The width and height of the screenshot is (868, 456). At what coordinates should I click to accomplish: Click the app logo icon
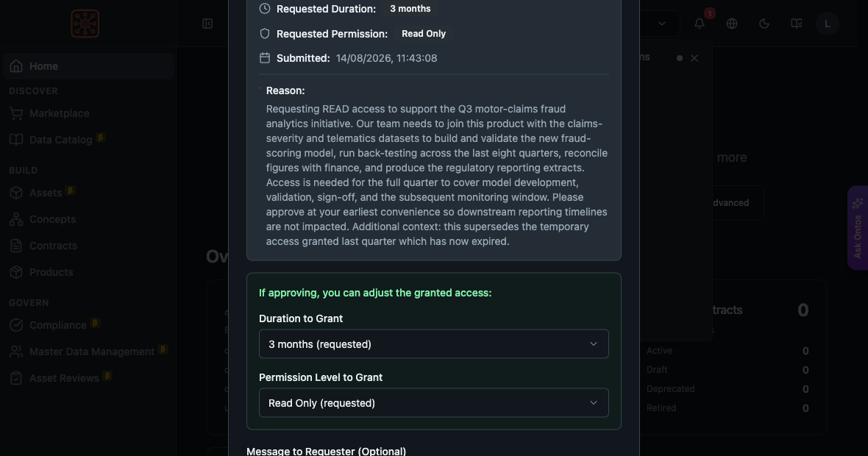(85, 24)
